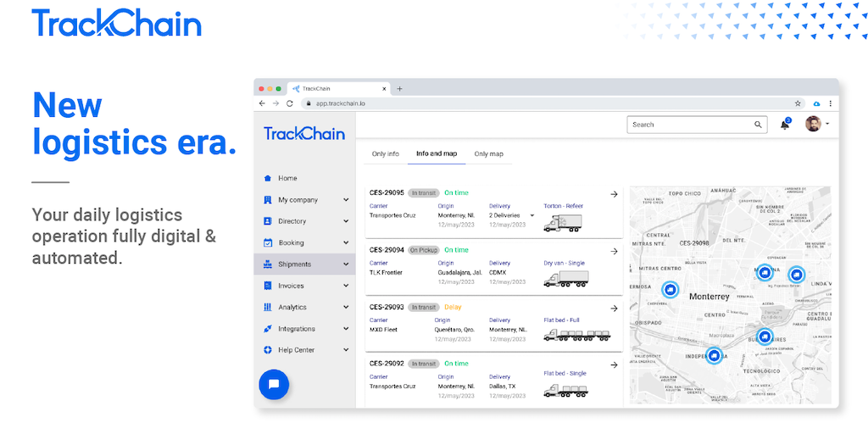The height and width of the screenshot is (434, 868).
Task: Open shipment CES-29093 details arrow
Action: [x=614, y=309]
